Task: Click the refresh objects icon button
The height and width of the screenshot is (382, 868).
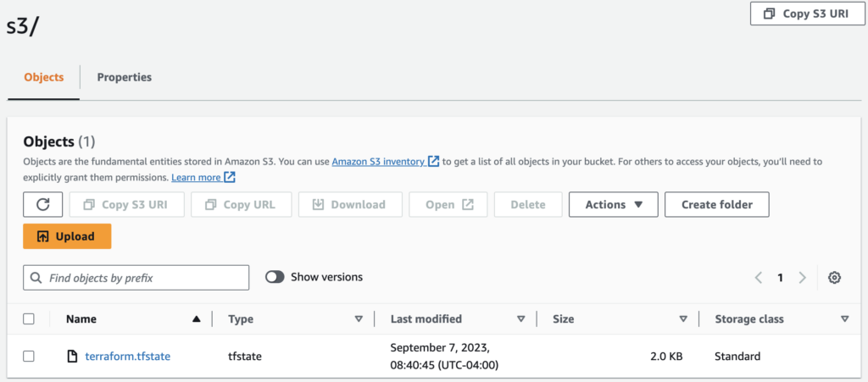Action: (x=42, y=204)
